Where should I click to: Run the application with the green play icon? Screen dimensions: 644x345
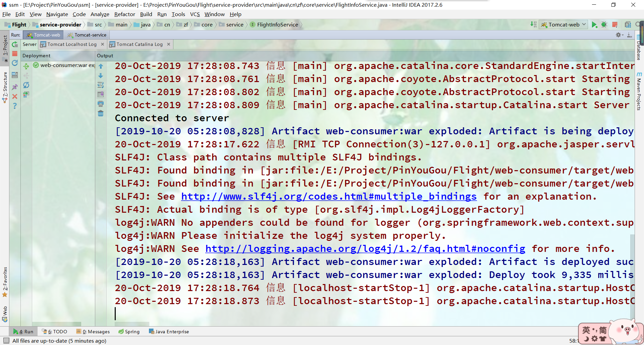coord(594,24)
